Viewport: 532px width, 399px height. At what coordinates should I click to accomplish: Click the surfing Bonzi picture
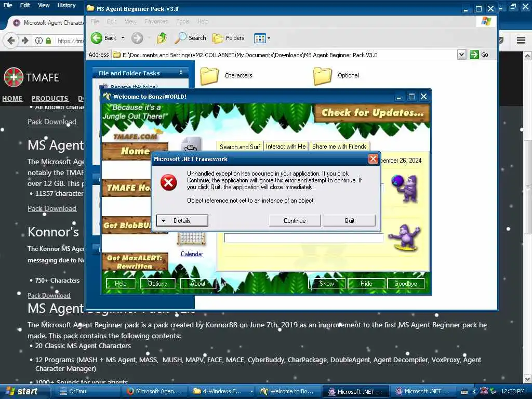405,238
